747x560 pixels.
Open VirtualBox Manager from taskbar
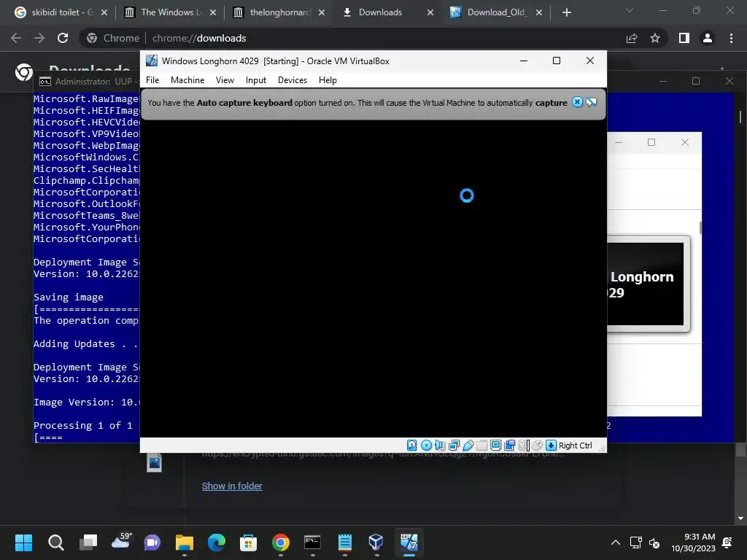tap(376, 542)
